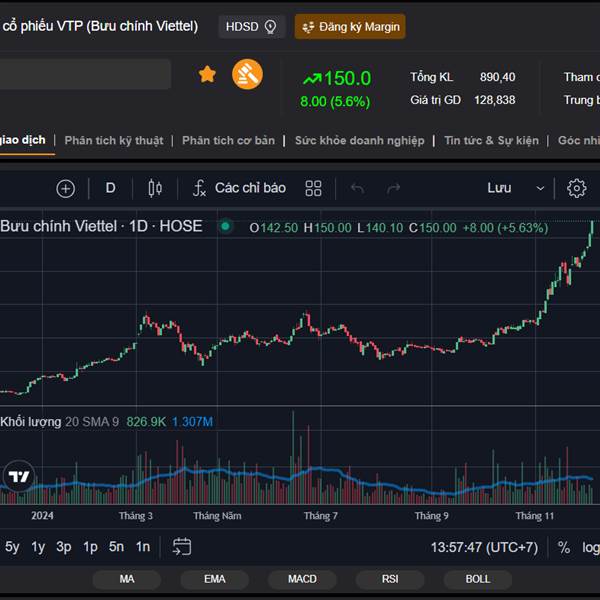Click the volume SMA value 1.307M
The width and height of the screenshot is (600, 600).
tap(192, 422)
